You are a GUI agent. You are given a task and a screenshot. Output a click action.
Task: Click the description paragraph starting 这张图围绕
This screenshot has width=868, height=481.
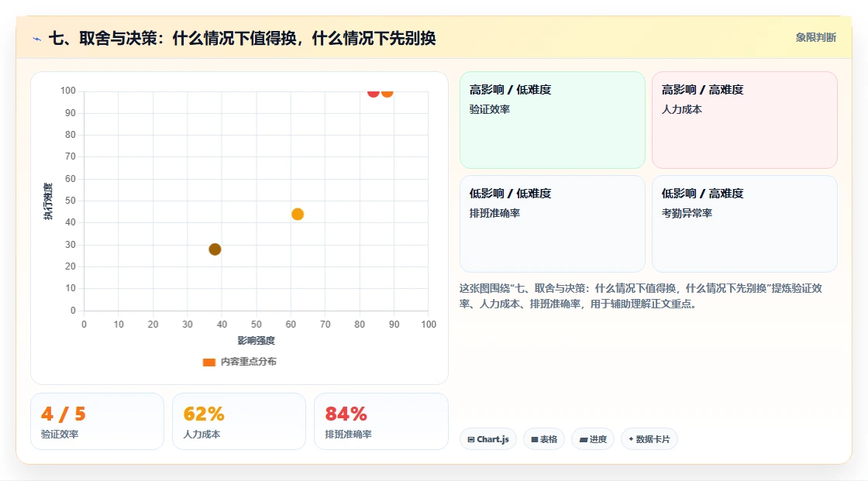pyautogui.click(x=640, y=296)
